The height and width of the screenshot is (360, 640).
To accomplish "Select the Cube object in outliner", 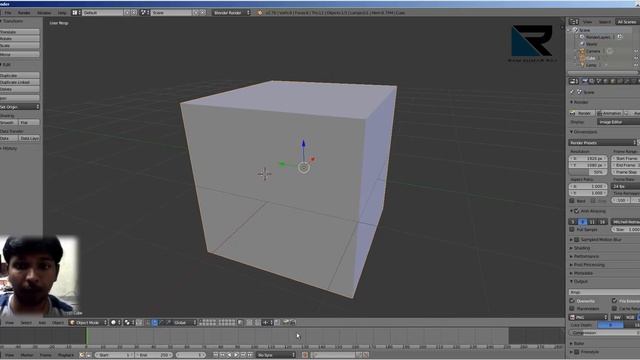I will tap(591, 58).
